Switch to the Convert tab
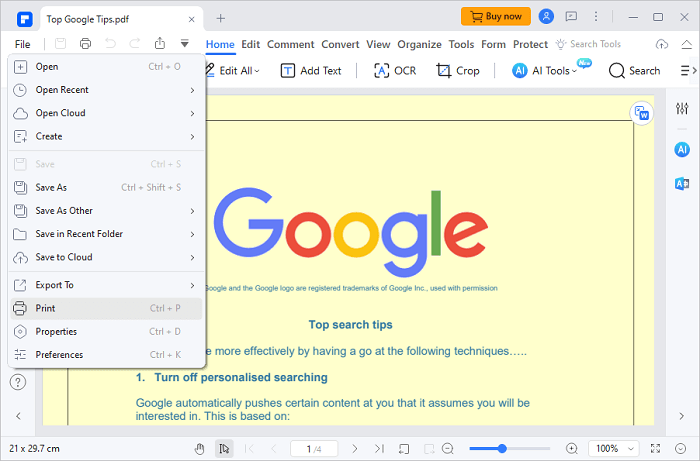The image size is (700, 461). point(340,44)
